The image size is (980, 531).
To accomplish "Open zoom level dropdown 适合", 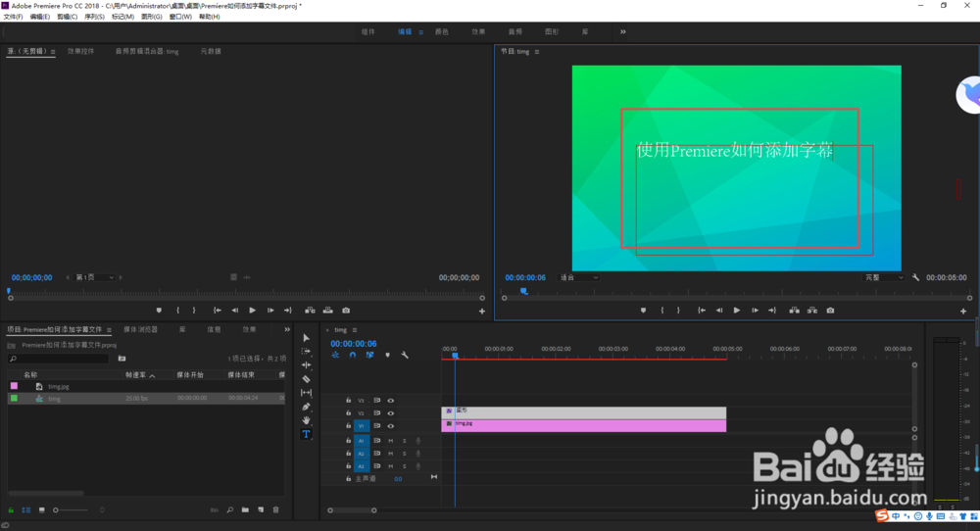I will [579, 277].
